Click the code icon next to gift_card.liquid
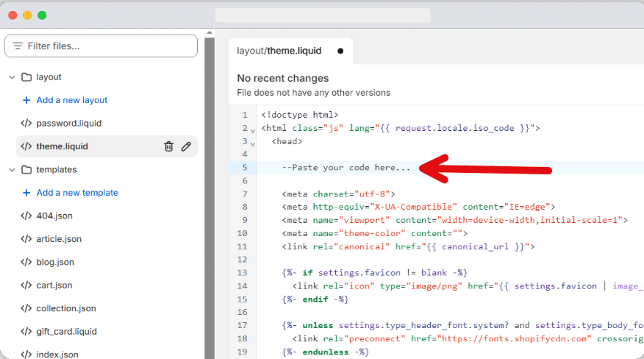 point(26,332)
